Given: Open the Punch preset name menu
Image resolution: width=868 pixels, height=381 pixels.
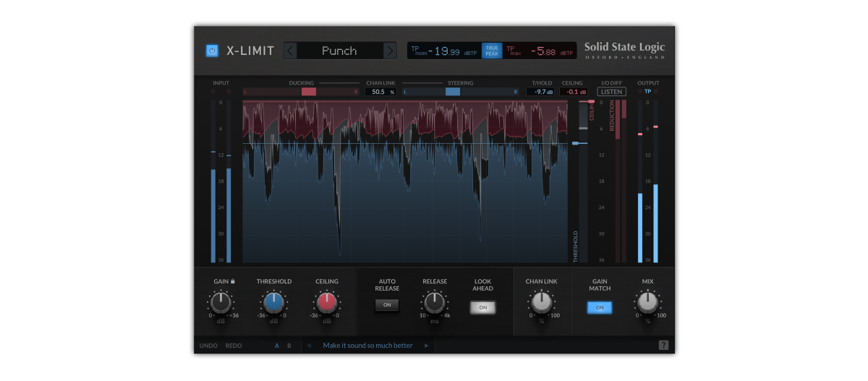Looking at the screenshot, I should [x=339, y=51].
